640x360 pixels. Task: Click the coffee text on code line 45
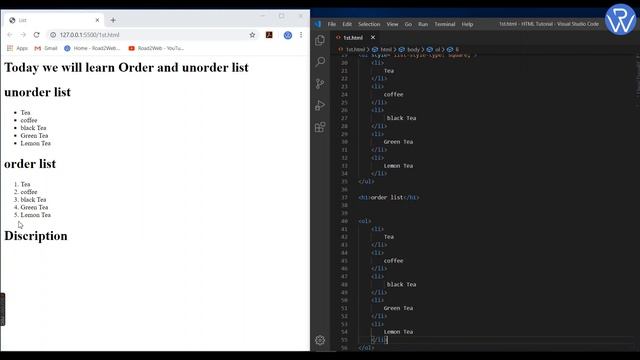393,261
